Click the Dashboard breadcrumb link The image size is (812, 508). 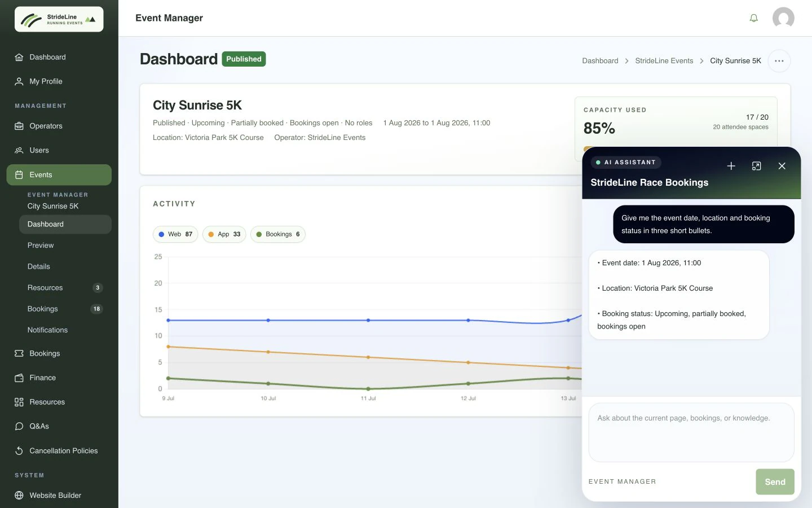click(x=600, y=61)
